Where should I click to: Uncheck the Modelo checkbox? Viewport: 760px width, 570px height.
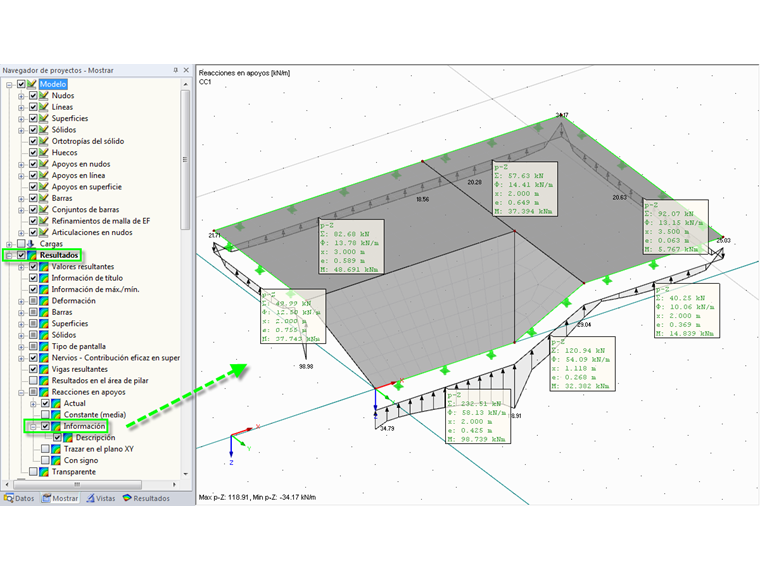coord(21,84)
